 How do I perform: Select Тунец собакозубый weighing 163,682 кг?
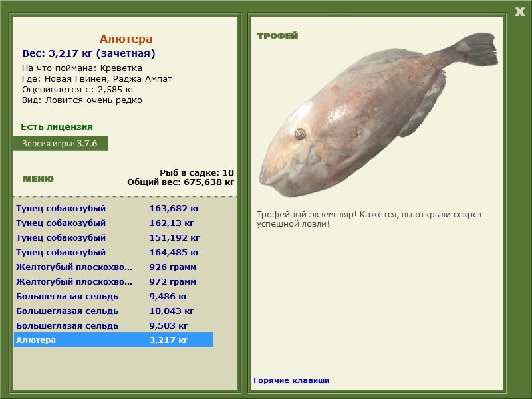pyautogui.click(x=113, y=208)
